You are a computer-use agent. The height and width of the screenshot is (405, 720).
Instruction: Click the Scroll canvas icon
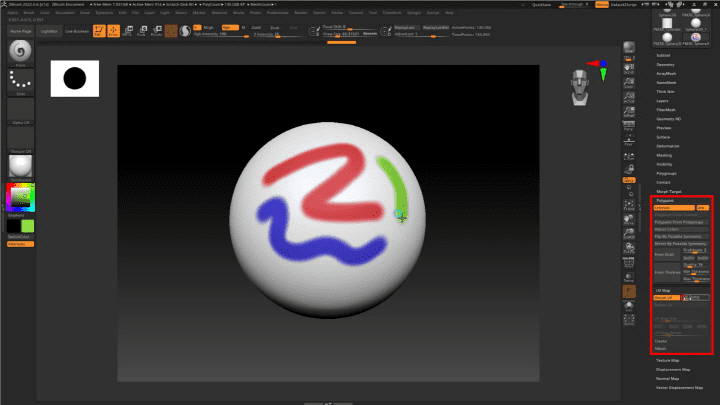point(629,68)
